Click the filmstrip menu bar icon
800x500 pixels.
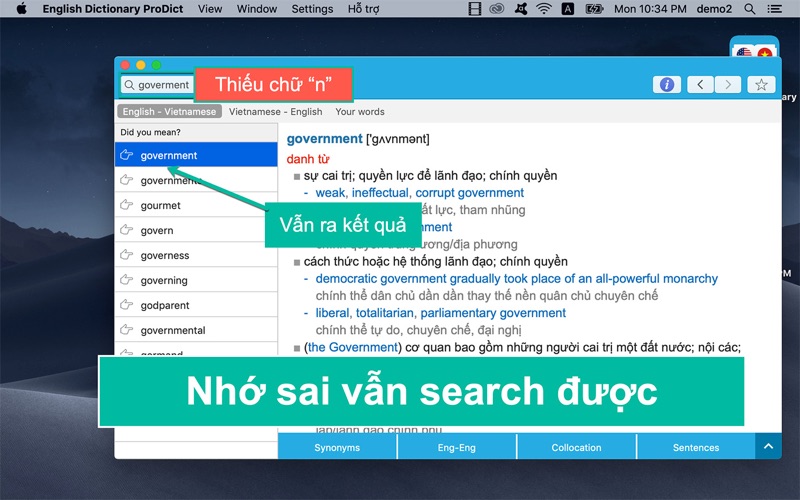coord(475,9)
